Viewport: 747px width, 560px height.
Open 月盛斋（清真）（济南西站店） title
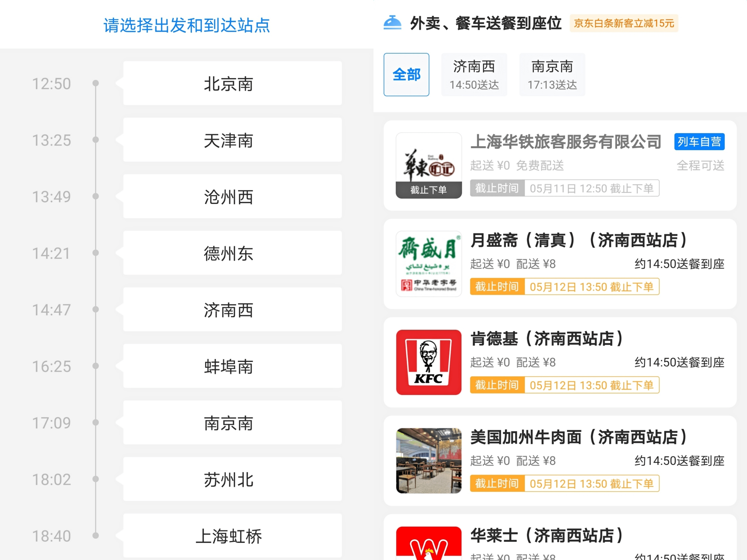[x=579, y=240]
